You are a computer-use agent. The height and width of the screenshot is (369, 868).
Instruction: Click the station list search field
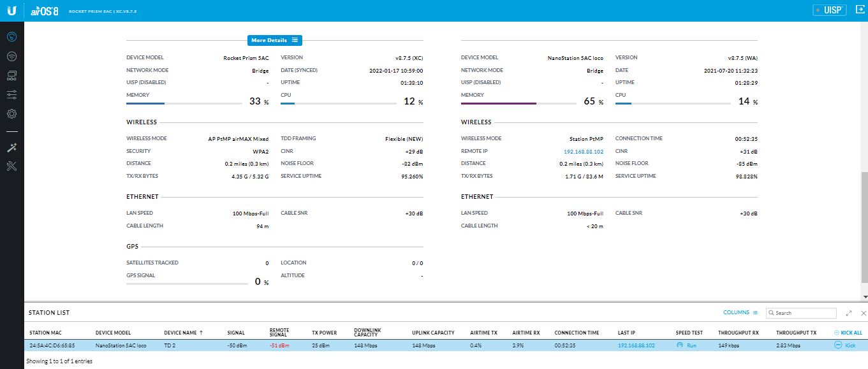click(x=801, y=313)
